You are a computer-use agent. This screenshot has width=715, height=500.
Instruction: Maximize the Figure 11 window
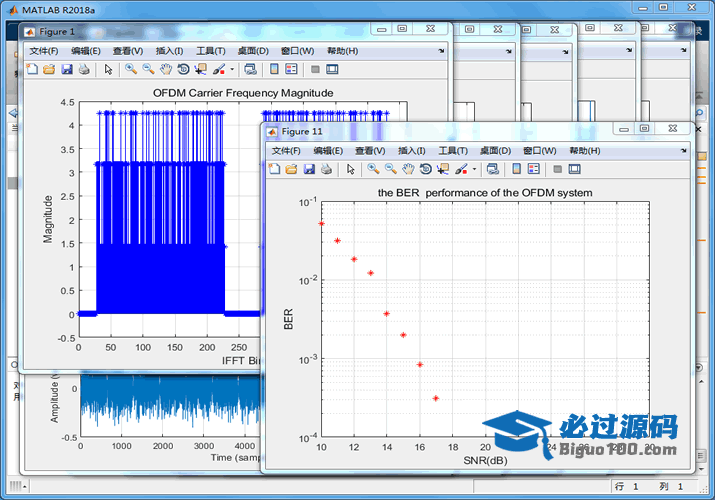[x=644, y=129]
